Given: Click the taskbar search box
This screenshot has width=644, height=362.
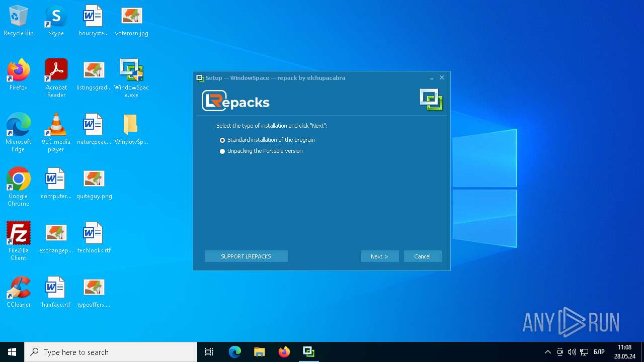Looking at the screenshot, I should point(111,352).
